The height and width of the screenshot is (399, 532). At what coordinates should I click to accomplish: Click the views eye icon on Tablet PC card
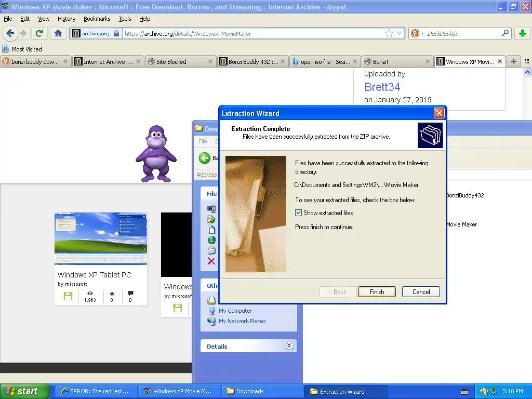coord(90,294)
